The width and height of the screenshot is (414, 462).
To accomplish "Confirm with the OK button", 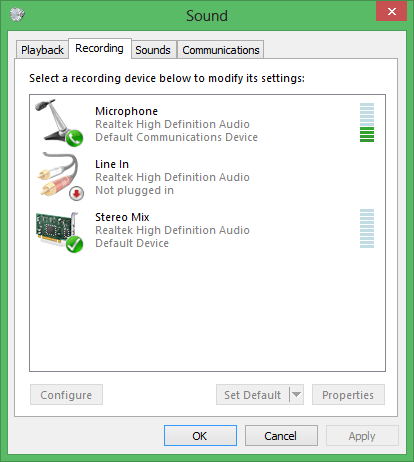I will click(200, 436).
